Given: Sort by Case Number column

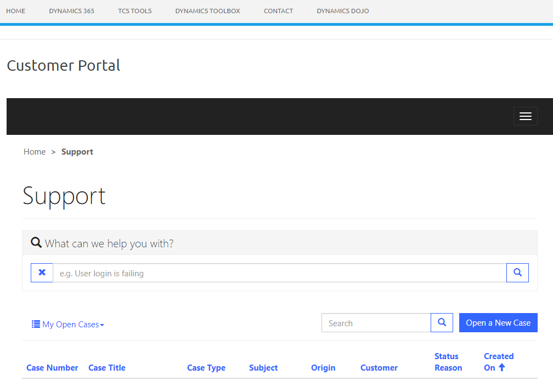Looking at the screenshot, I should (52, 368).
